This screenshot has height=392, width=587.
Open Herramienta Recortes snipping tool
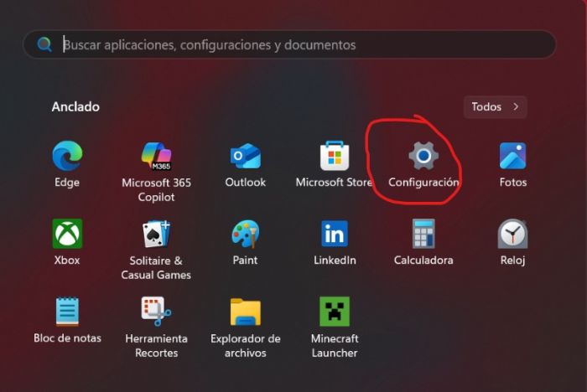[156, 312]
